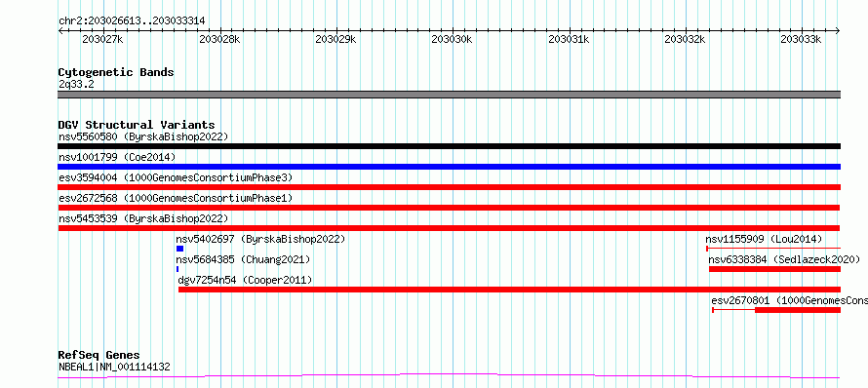This screenshot has height=388, width=868.
Task: Click the 203030k ruler tick label
Action: [452, 39]
